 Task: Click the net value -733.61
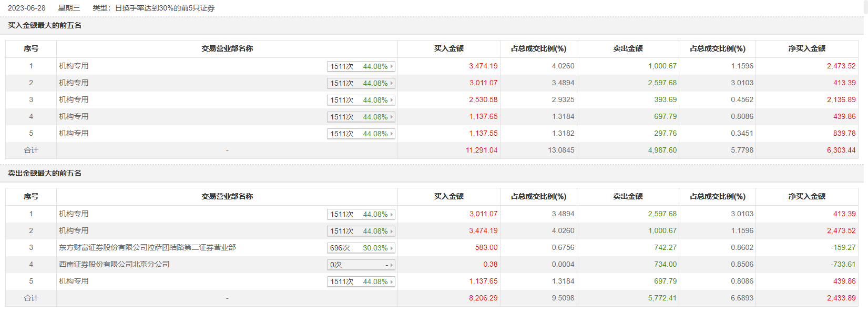(x=843, y=264)
